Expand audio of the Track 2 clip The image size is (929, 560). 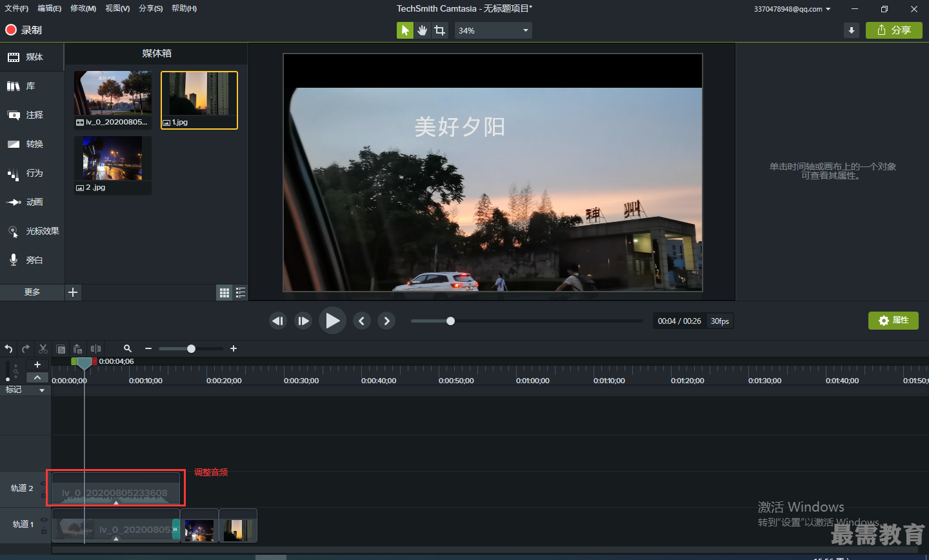click(x=116, y=502)
